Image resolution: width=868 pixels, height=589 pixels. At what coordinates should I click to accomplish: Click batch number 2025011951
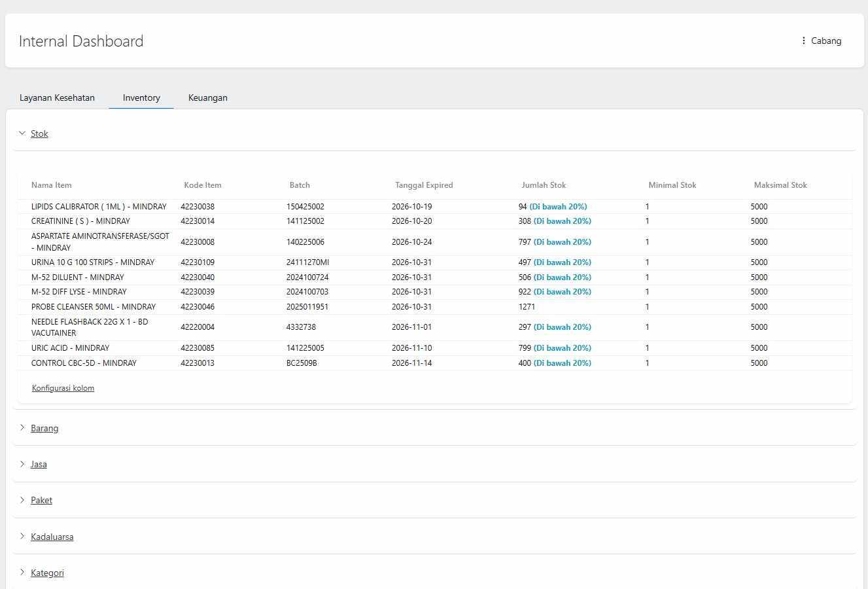(x=307, y=307)
